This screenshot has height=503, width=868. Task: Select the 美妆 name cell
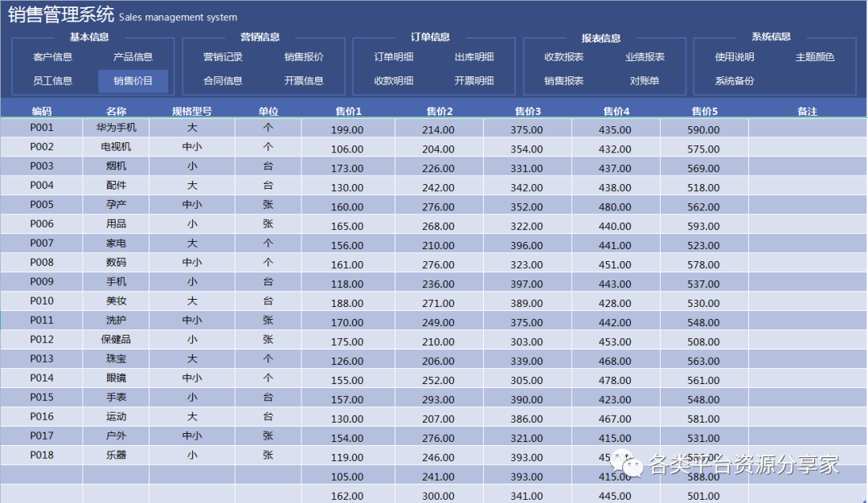pos(117,301)
